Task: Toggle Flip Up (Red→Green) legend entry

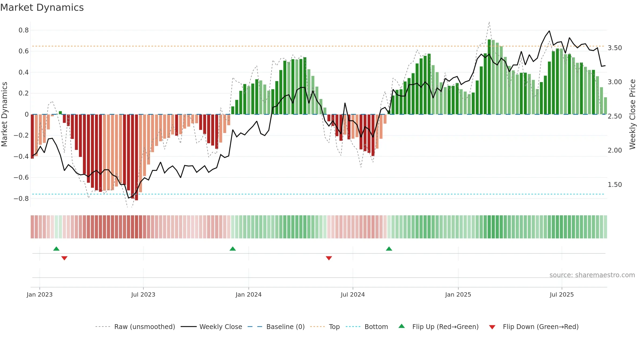Action: [438, 327]
